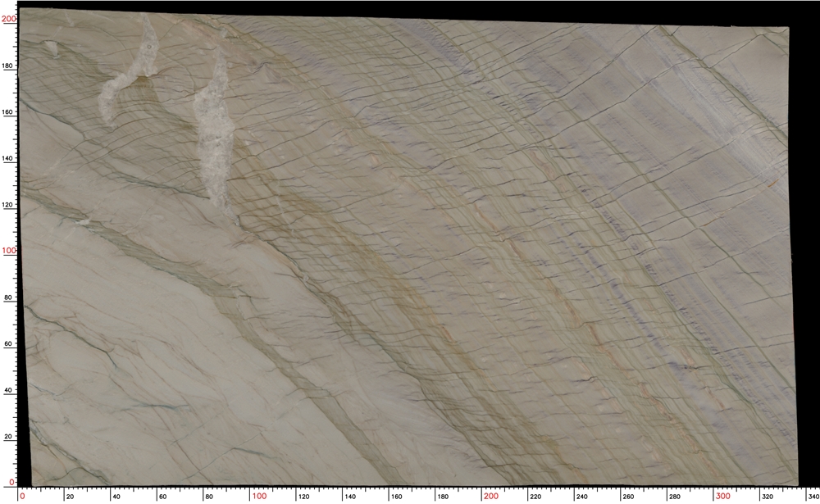The width and height of the screenshot is (820, 504).
Task: Click the 120 label on vertical ruler
Action: coord(8,204)
